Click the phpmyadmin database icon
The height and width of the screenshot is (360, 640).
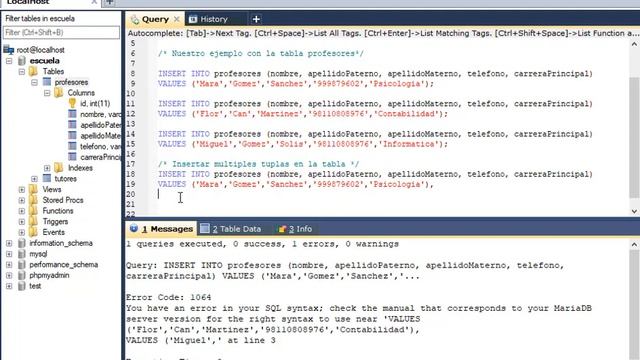click(22, 275)
